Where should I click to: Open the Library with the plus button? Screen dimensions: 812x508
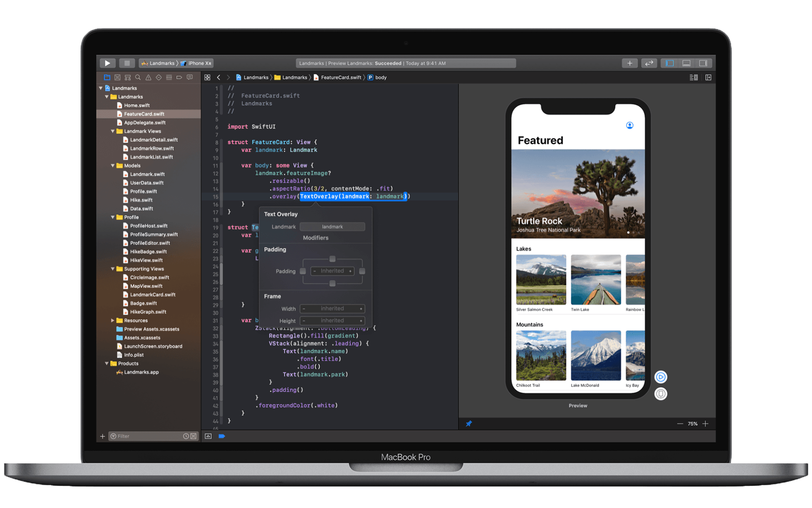[630, 63]
